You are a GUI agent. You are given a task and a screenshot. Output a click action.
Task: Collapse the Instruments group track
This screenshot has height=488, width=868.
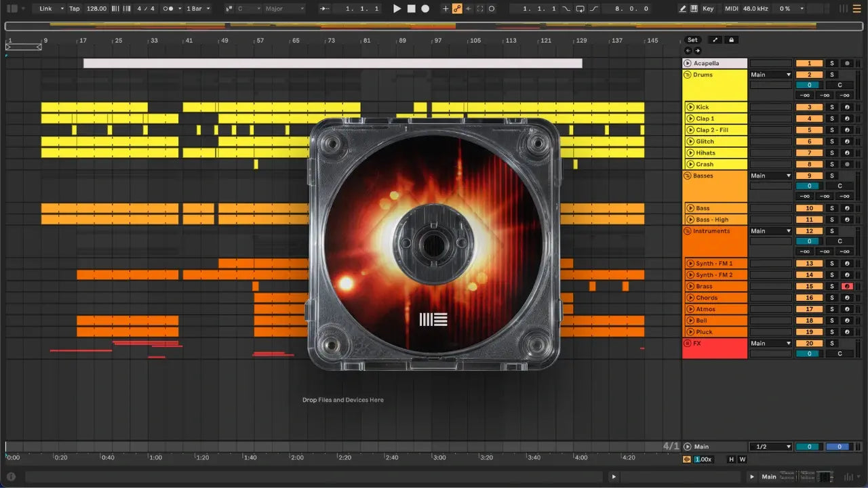pyautogui.click(x=688, y=231)
